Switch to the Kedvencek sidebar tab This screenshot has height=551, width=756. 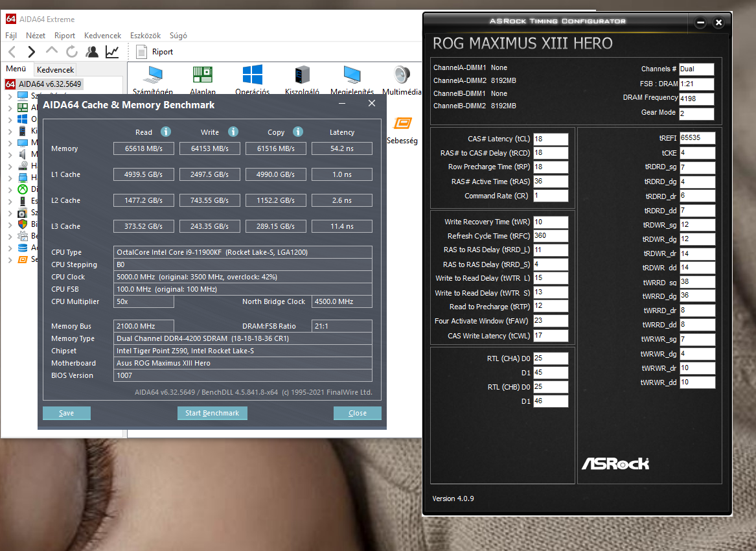point(56,69)
